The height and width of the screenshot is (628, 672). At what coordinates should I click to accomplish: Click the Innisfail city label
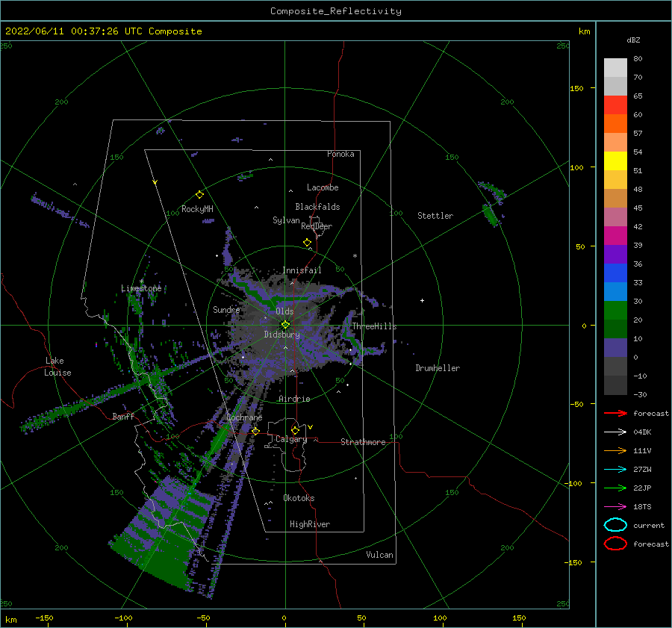[302, 270]
